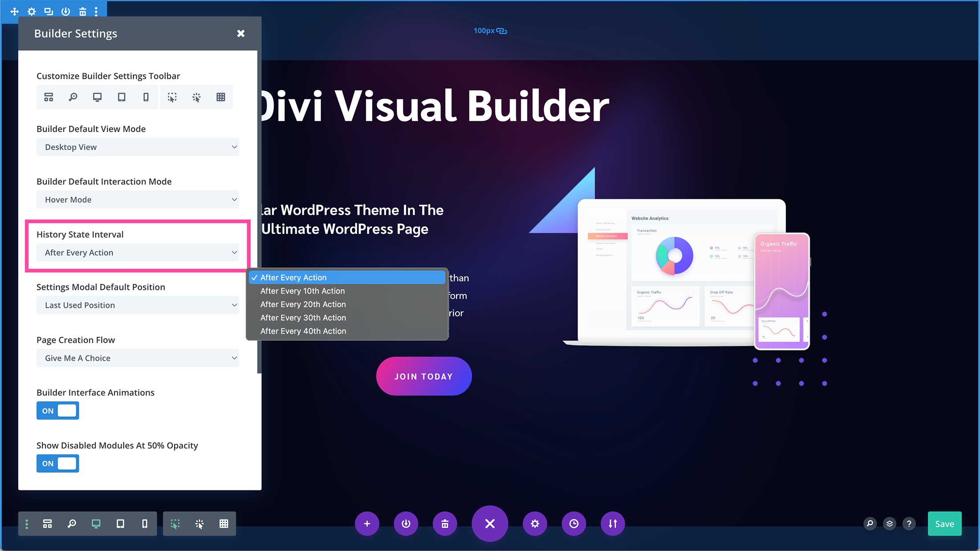Click the green Save button
Viewport: 980px width, 551px height.
pyautogui.click(x=944, y=524)
